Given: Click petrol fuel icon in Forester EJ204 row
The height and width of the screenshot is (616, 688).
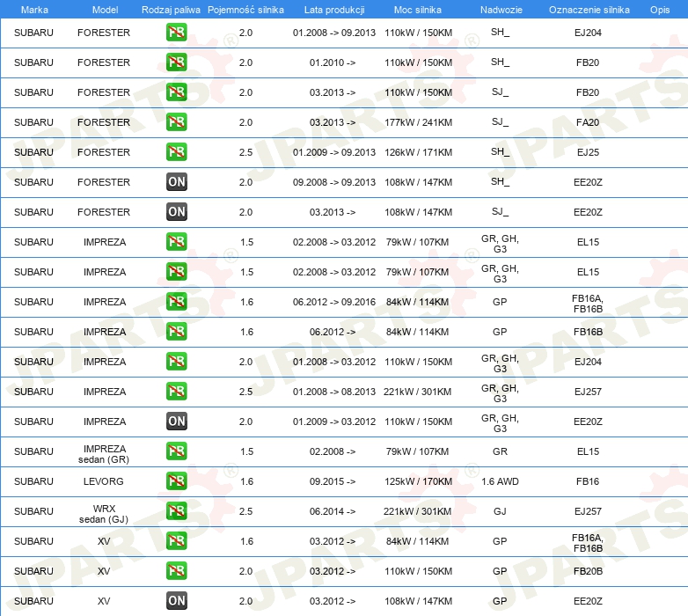Looking at the screenshot, I should click(176, 33).
